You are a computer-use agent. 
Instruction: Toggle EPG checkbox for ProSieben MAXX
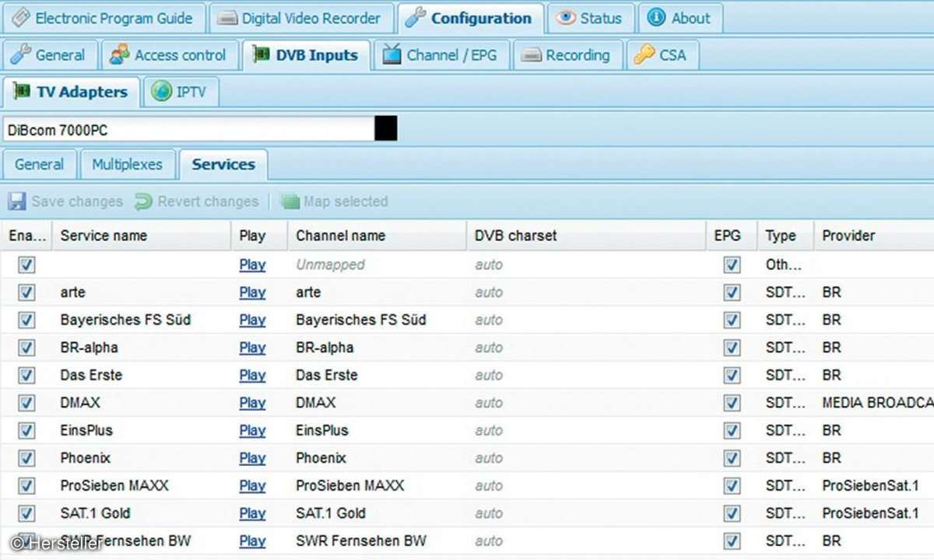pos(732,485)
